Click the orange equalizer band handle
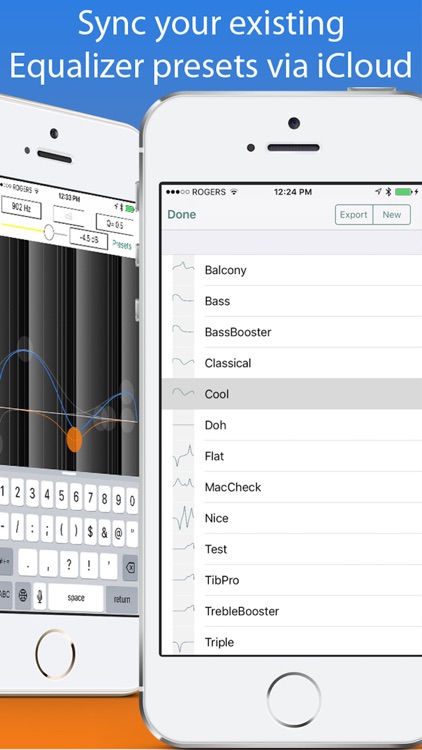This screenshot has width=422, height=750. click(x=74, y=440)
